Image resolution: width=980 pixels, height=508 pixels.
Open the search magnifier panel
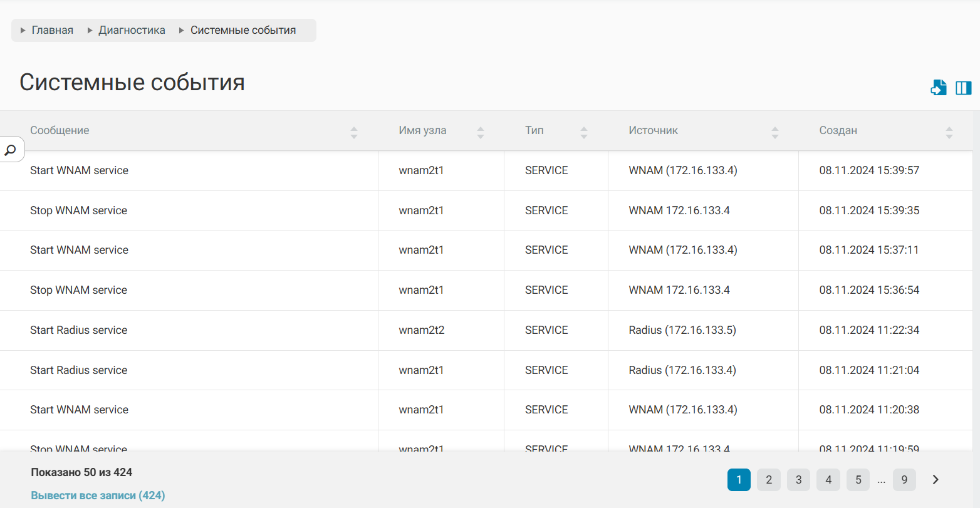click(11, 150)
